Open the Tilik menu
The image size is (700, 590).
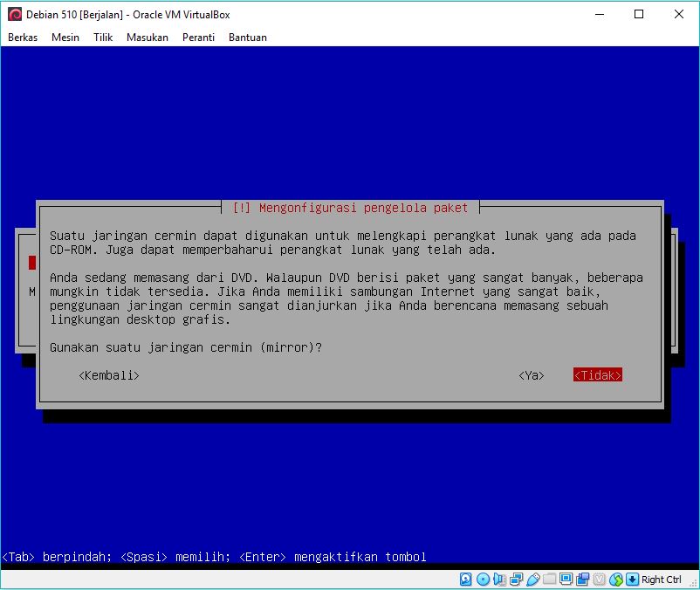pyautogui.click(x=103, y=38)
